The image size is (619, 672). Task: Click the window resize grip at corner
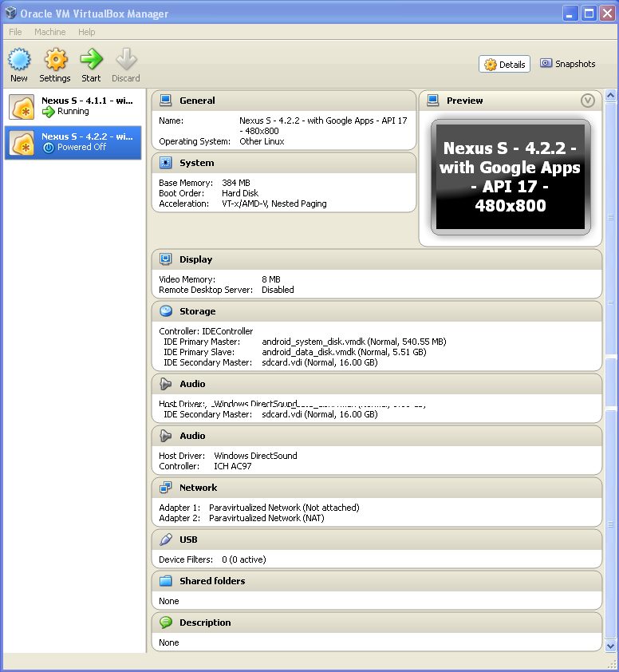[611, 664]
